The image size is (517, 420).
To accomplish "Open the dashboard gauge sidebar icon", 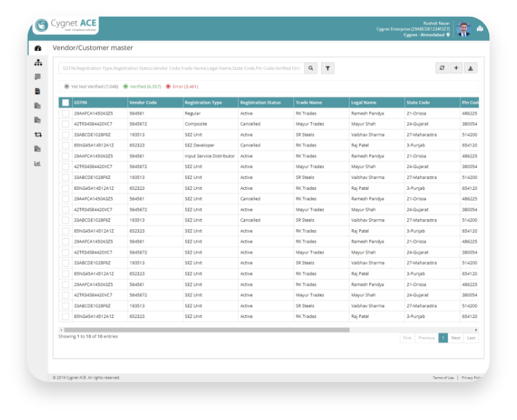I will point(38,48).
